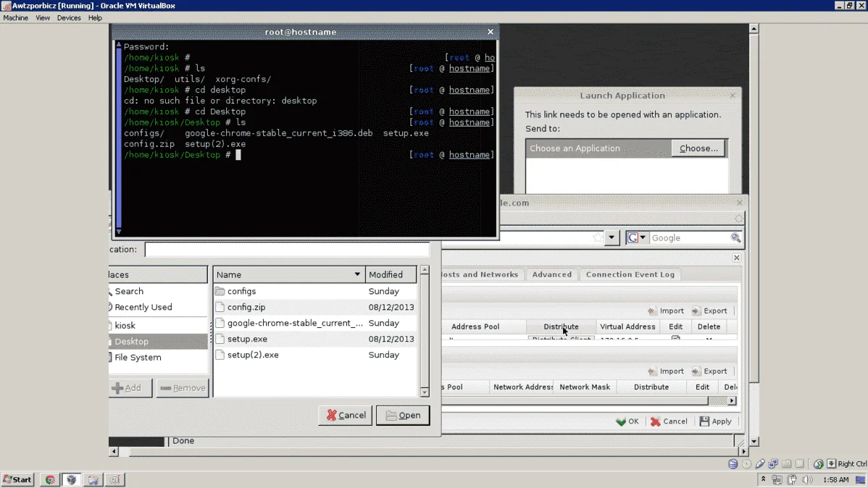This screenshot has height=488, width=868.
Task: Select Desktop in the Places list
Action: pyautogui.click(x=158, y=341)
